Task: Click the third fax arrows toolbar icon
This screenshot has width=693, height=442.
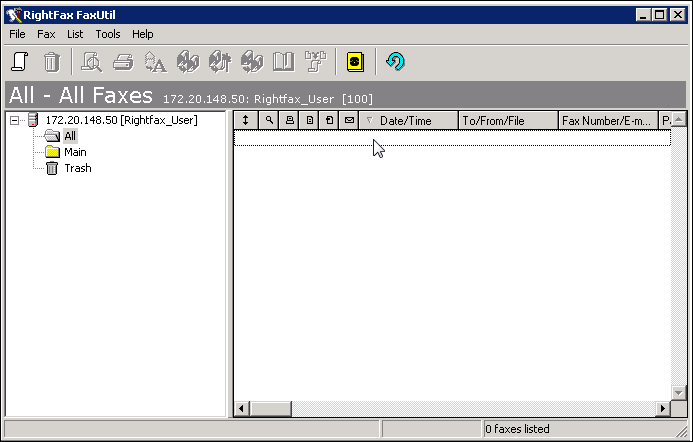Action: (252, 61)
